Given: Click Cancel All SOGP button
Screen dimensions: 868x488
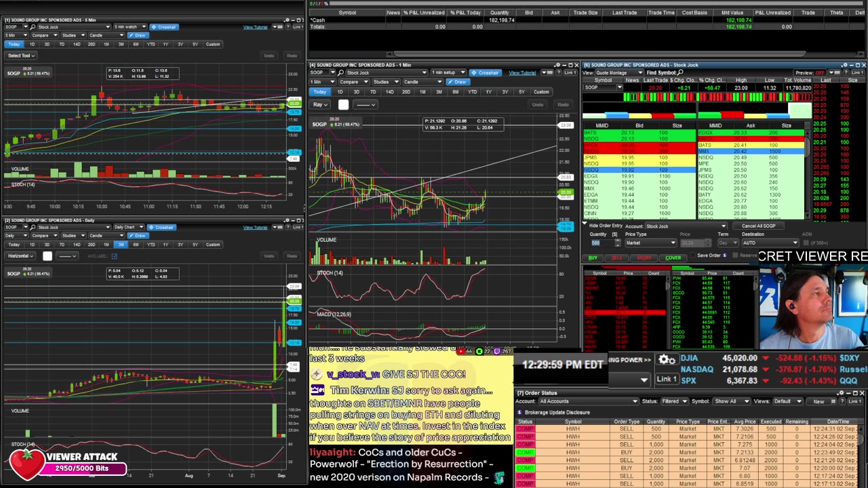Looking at the screenshot, I should [758, 226].
